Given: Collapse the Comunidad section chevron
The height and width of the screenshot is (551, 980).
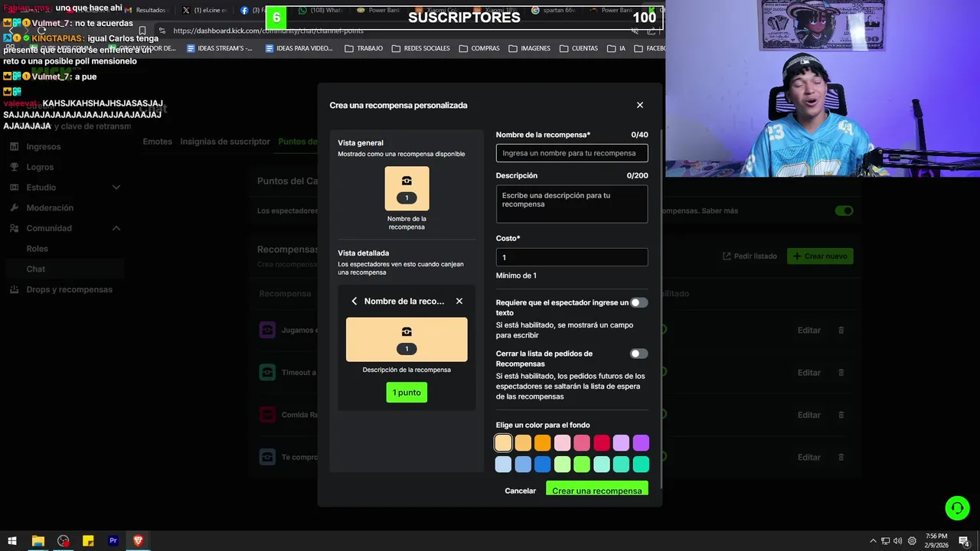Looking at the screenshot, I should point(116,228).
